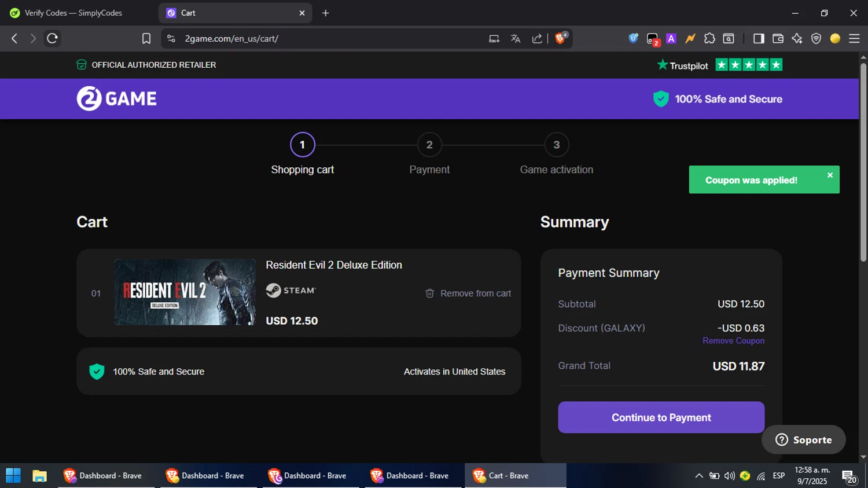Screen dimensions: 868x488
Task: Dismiss the Coupon was applied notification
Action: pos(830,175)
